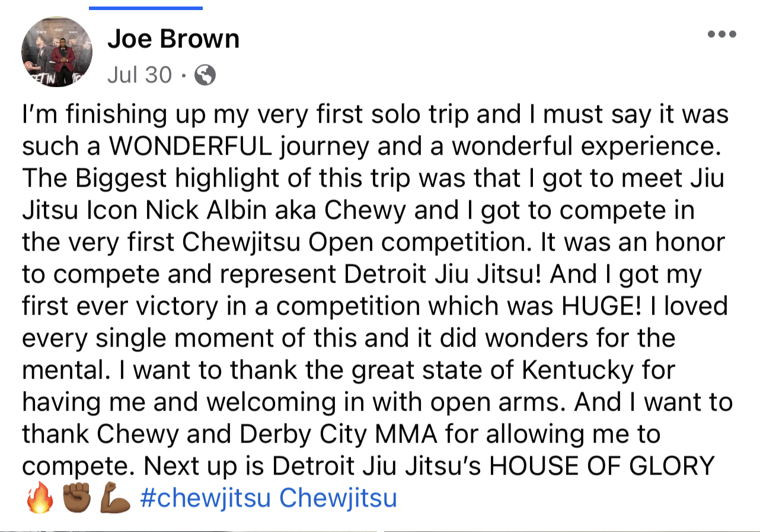Image resolution: width=760 pixels, height=532 pixels.
Task: Open Joe Brown's profile via name
Action: 173,40
